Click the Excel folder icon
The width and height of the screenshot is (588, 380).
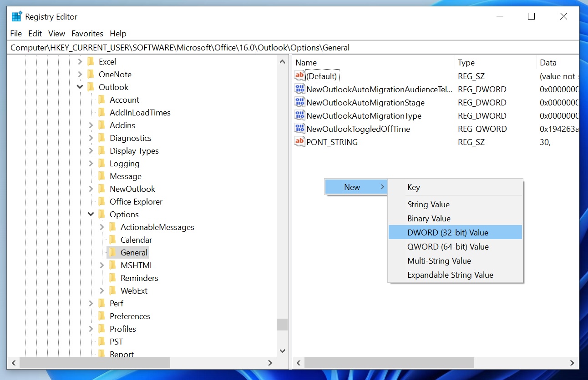click(x=91, y=62)
